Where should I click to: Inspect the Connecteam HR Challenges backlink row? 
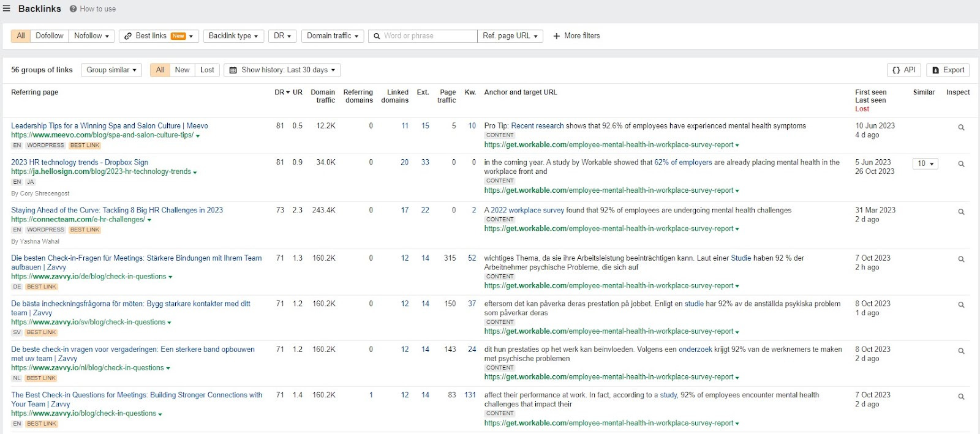coord(961,212)
